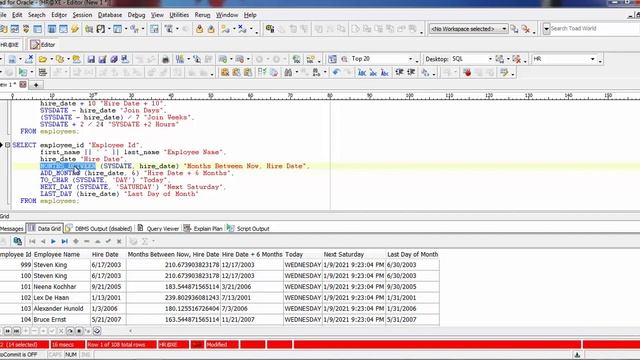The height and width of the screenshot is (360, 640).
Task: Go to last record in grid navigator
Action: pyautogui.click(x=64, y=241)
